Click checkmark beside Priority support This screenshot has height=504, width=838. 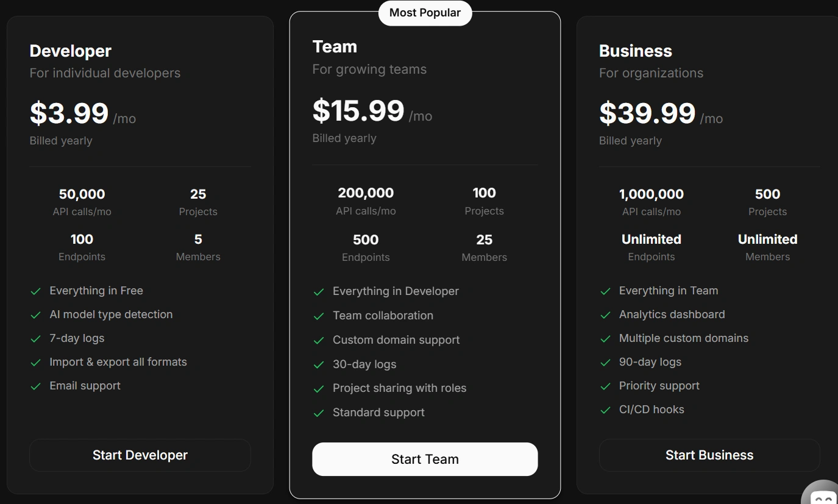click(x=605, y=386)
